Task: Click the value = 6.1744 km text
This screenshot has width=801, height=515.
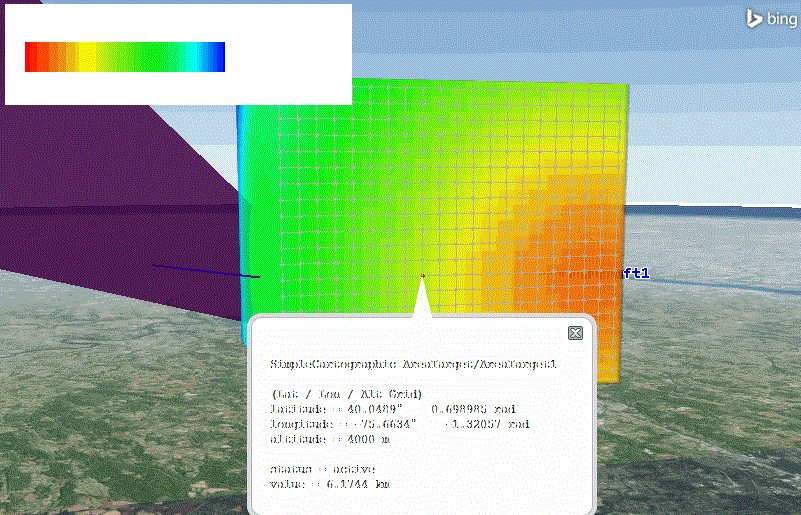Action: [329, 484]
